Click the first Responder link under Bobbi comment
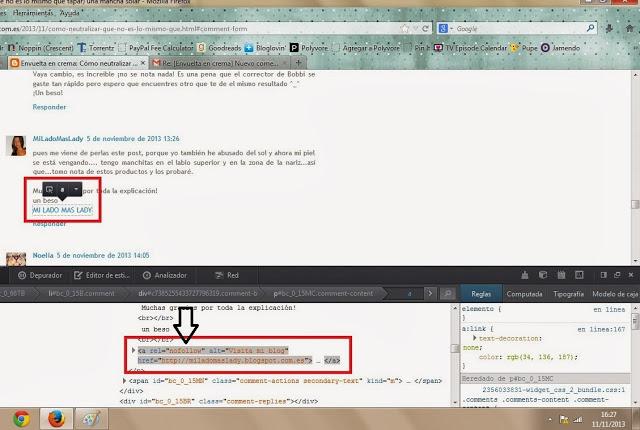Image resolution: width=640 pixels, height=430 pixels. 49,107
